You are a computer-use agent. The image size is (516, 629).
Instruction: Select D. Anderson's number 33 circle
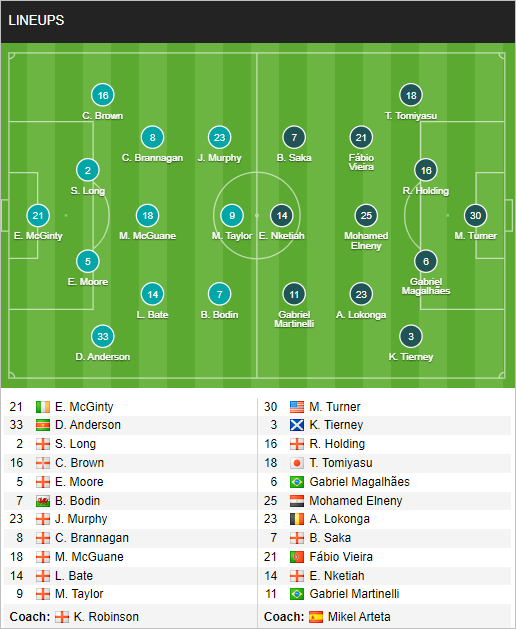103,337
